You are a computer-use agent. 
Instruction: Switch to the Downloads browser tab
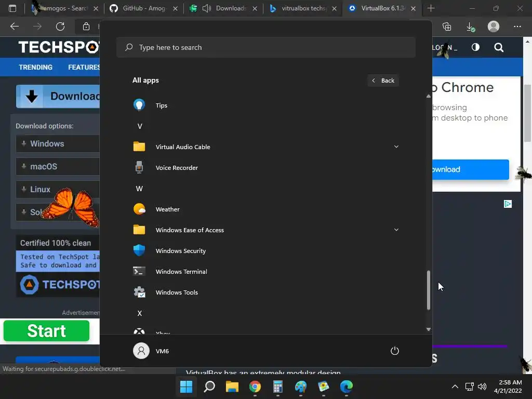pyautogui.click(x=223, y=8)
